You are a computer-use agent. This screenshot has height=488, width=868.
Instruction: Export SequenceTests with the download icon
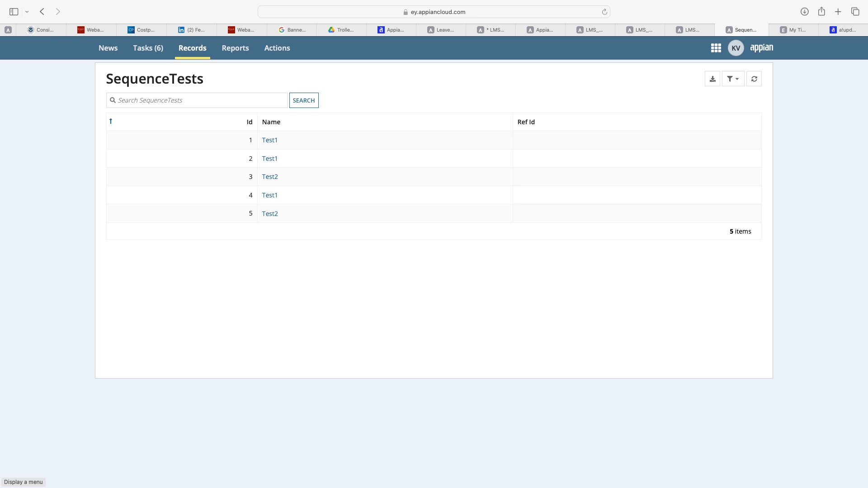tap(712, 79)
